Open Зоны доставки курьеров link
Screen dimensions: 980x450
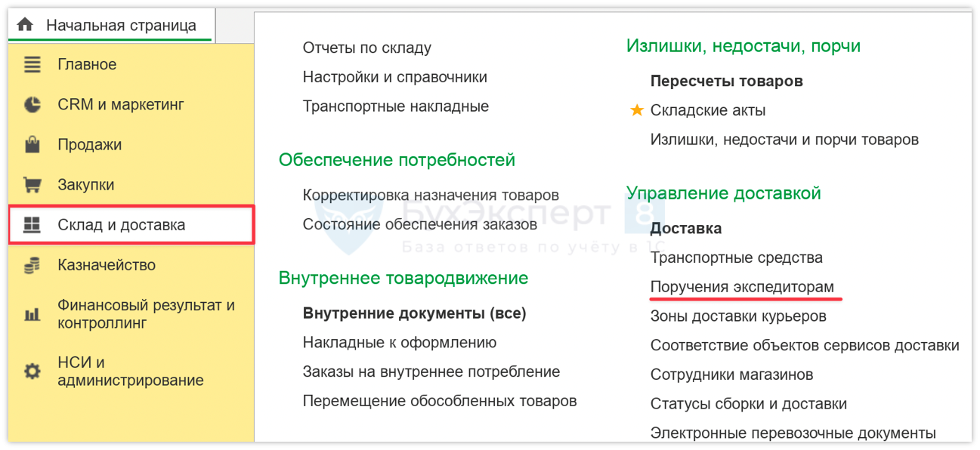738,316
